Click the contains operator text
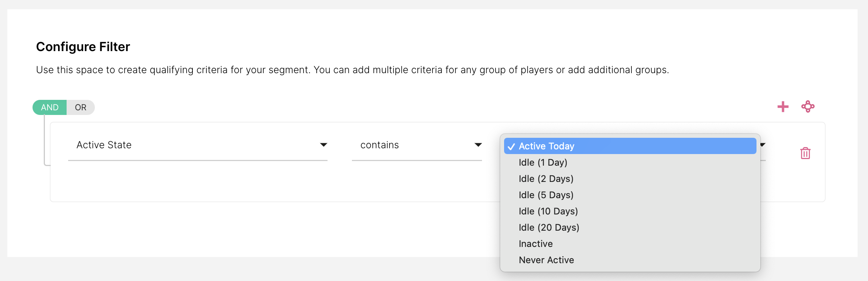Viewport: 868px width, 281px height. (x=379, y=145)
